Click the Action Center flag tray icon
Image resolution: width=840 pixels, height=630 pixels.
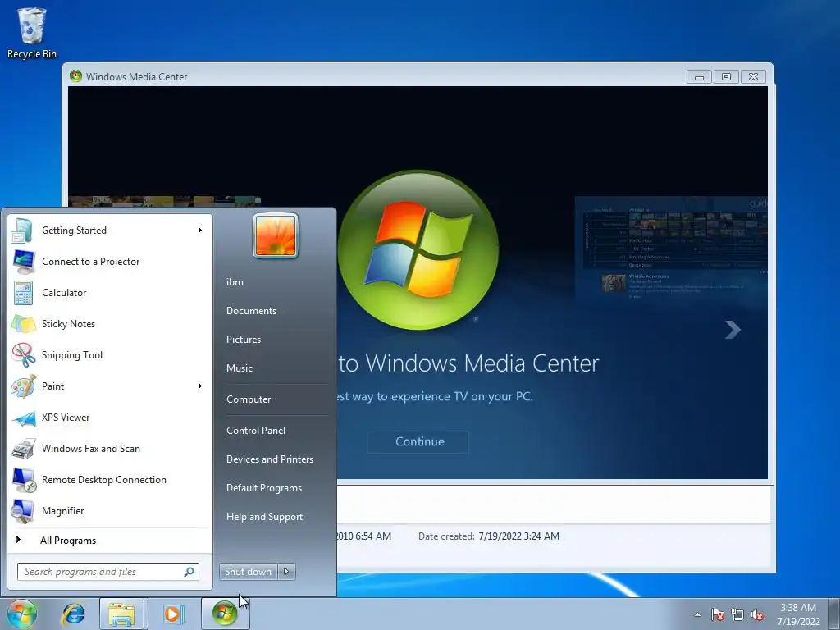point(718,615)
